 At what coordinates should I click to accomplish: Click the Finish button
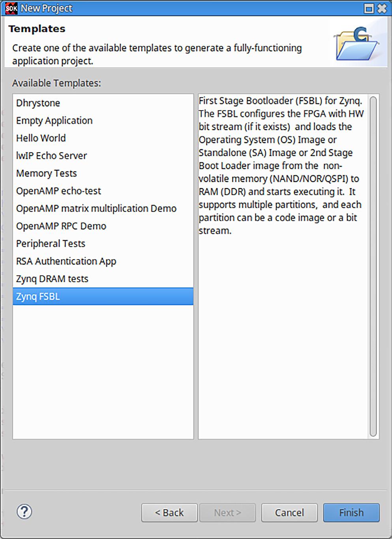pos(351,513)
